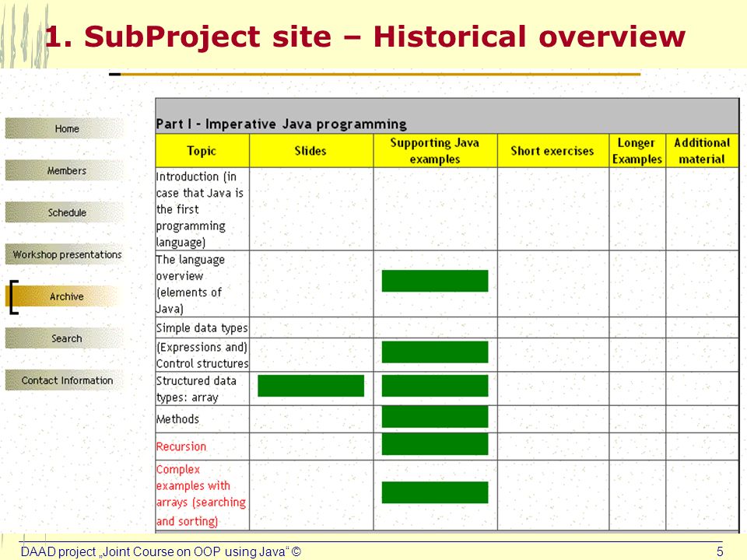
Task: Click Part I - Imperative Java programming heading
Action: point(281,124)
